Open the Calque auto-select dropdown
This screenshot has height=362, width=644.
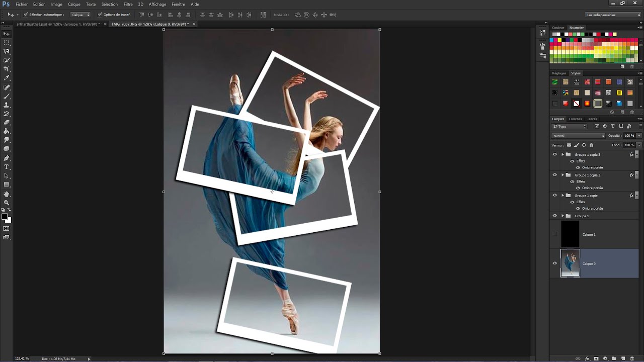[x=80, y=15]
